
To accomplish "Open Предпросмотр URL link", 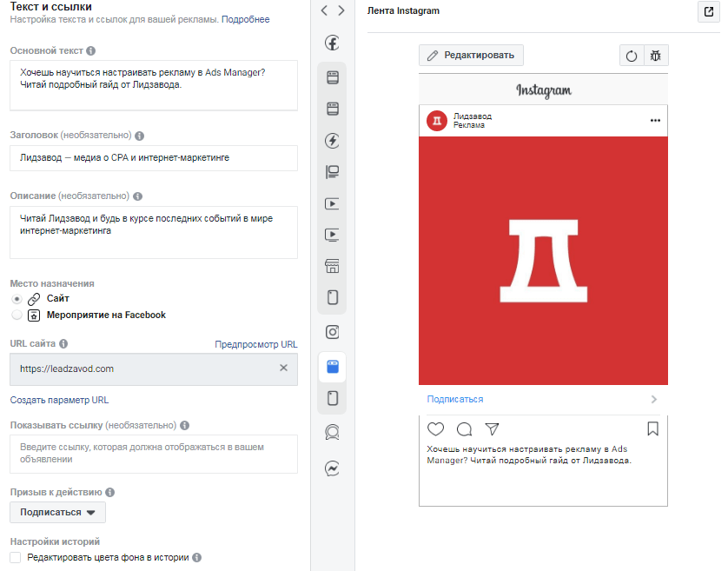I will (255, 344).
